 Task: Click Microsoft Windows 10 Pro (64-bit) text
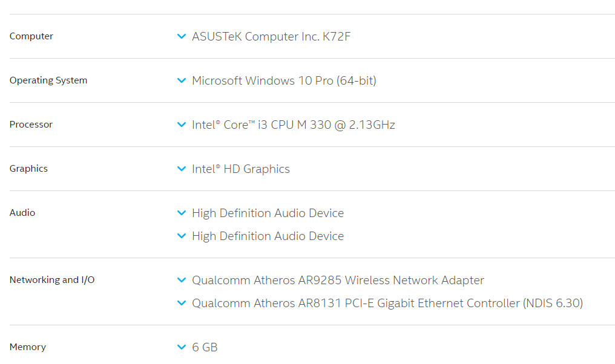pos(284,80)
